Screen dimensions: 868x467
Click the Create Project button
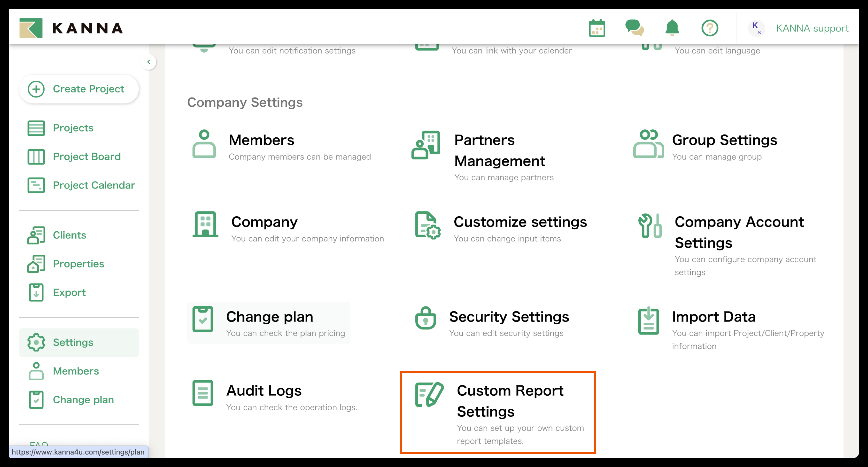[79, 89]
